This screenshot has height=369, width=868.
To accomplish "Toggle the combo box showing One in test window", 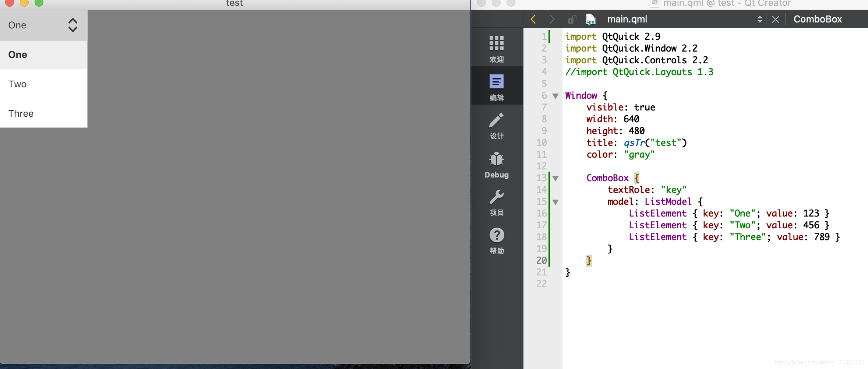I will point(43,25).
